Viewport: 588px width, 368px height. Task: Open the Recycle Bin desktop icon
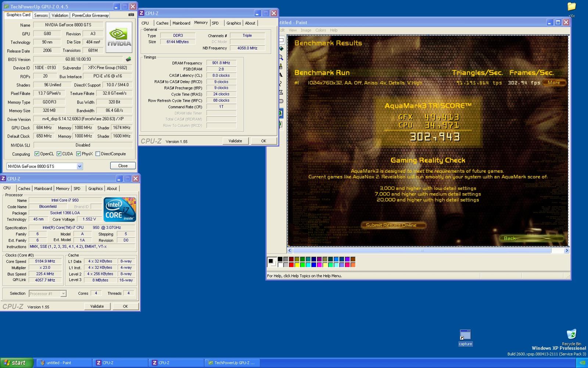tap(571, 337)
